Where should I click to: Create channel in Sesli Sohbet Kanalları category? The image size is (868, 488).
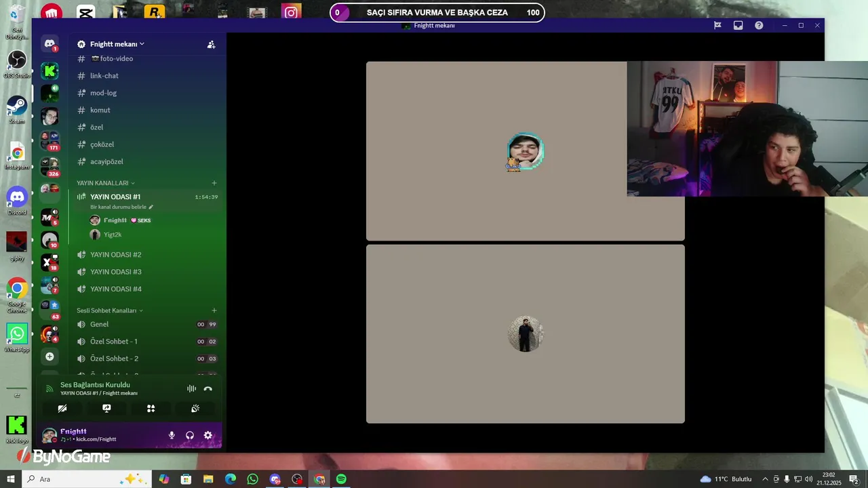point(214,310)
